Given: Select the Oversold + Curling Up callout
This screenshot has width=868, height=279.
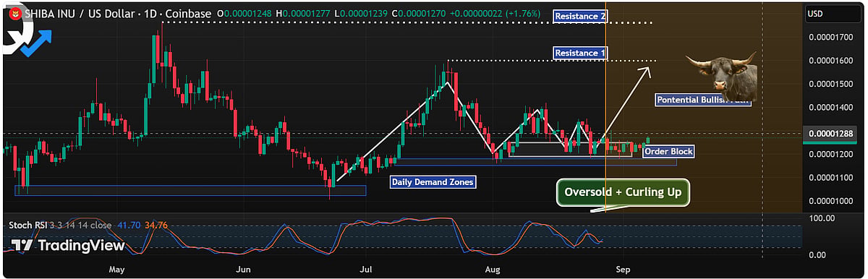Looking at the screenshot, I should pos(623,193).
